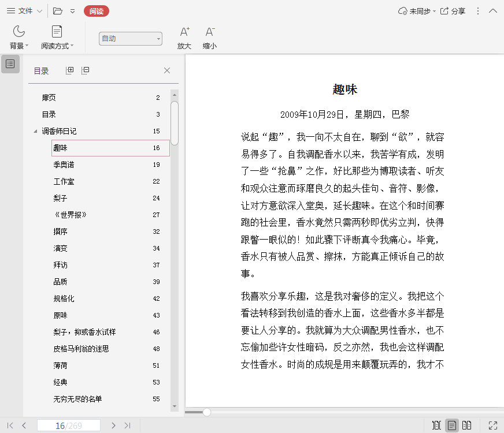Toggle the outline sidebar panel button
504x433 pixels.
click(10, 64)
